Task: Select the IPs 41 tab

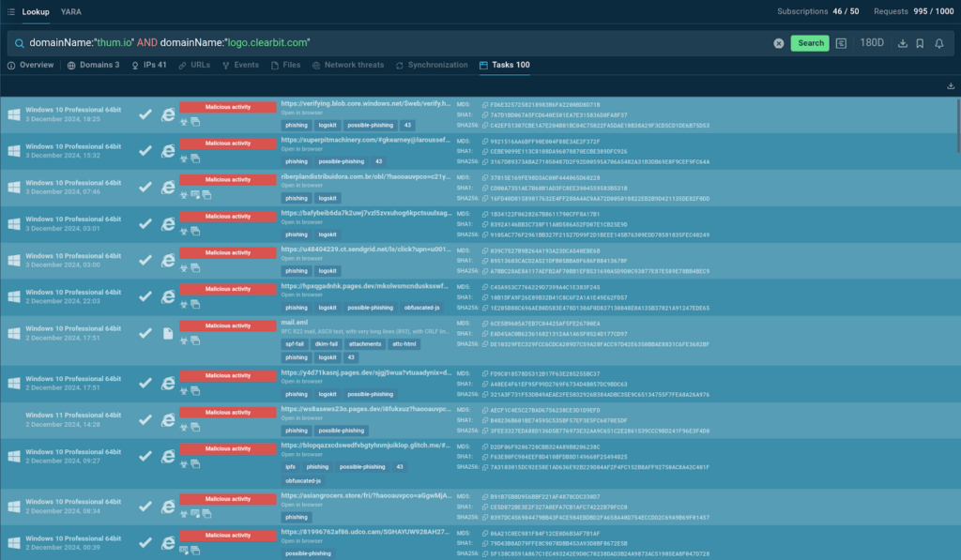Action: 148,66
